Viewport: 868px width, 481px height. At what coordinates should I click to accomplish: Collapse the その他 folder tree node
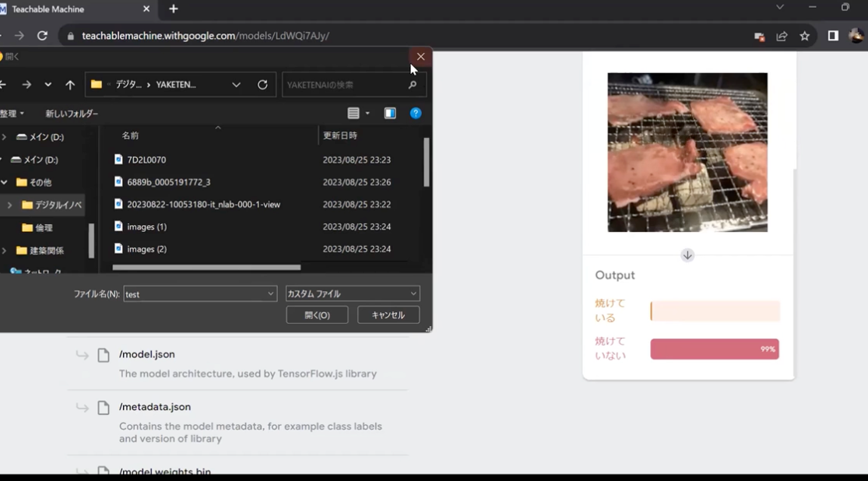pyautogui.click(x=5, y=182)
